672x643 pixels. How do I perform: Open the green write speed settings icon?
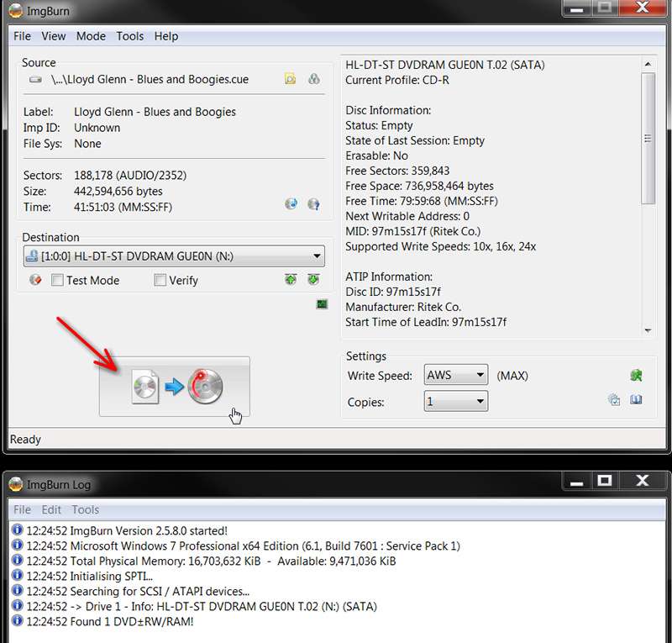(x=637, y=376)
